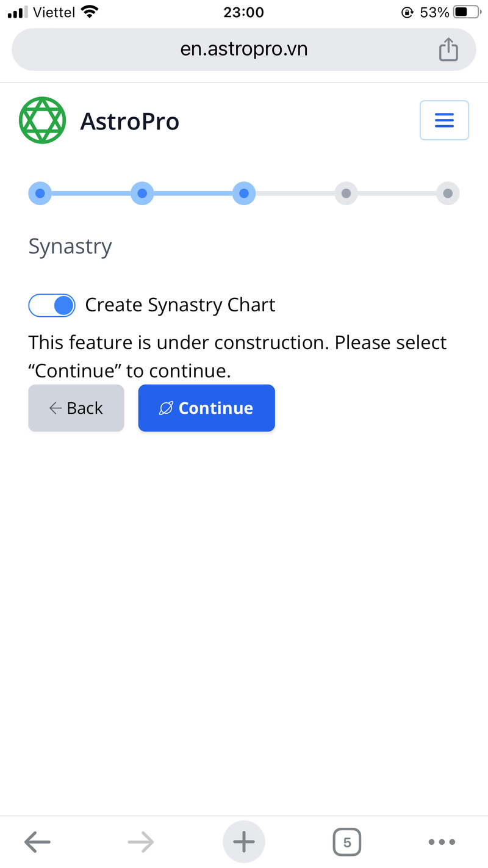This screenshot has height=868, width=488.
Task: Tap the browser back arrow icon
Action: pyautogui.click(x=37, y=841)
